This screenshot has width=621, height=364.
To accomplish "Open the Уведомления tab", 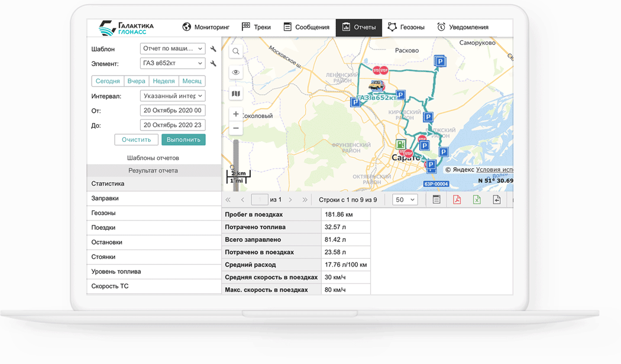I will click(462, 27).
